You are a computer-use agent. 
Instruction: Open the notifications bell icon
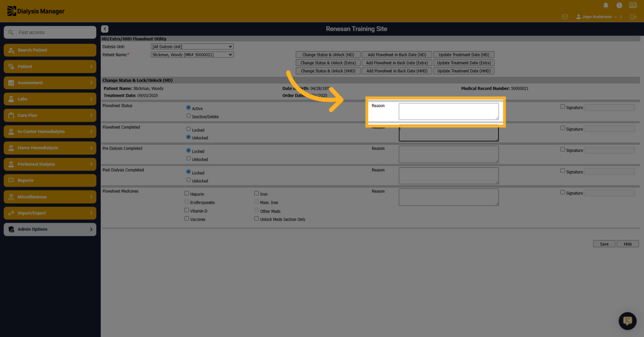(x=606, y=5)
